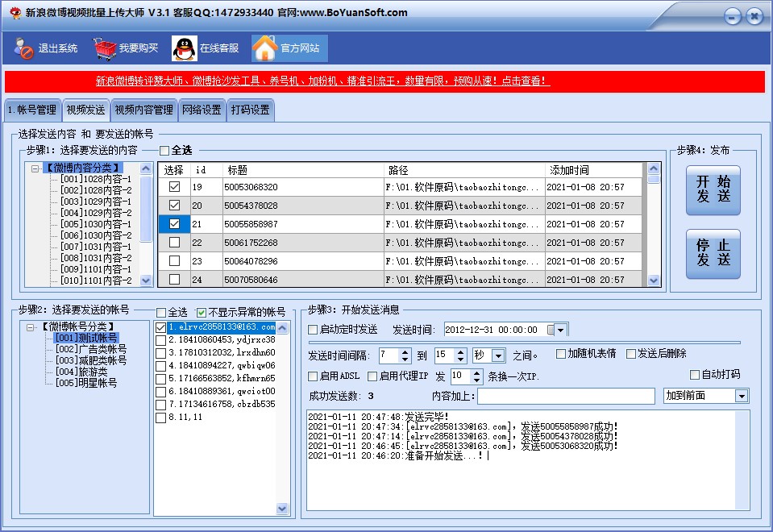This screenshot has width=773, height=532.
Task: Click down arrow of account list scrollbar
Action: click(x=282, y=509)
